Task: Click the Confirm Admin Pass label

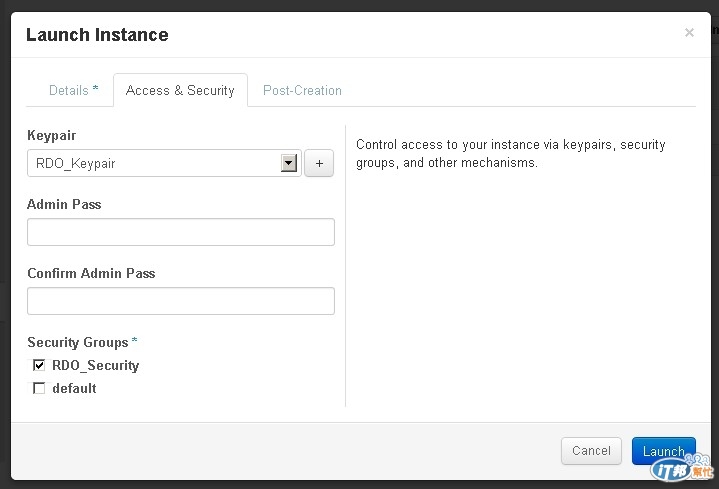Action: click(91, 273)
